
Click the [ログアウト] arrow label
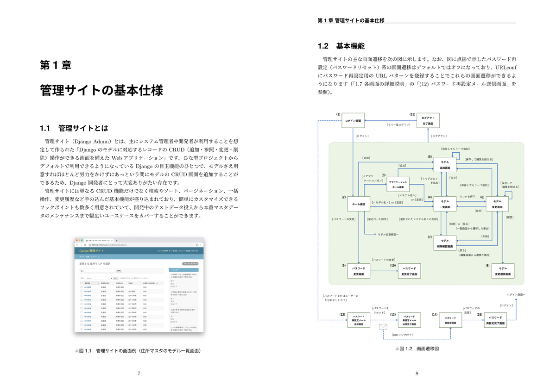(x=439, y=136)
